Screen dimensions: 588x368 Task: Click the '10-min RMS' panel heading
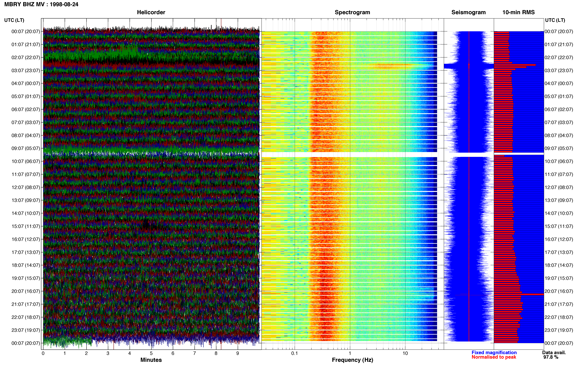coord(518,12)
